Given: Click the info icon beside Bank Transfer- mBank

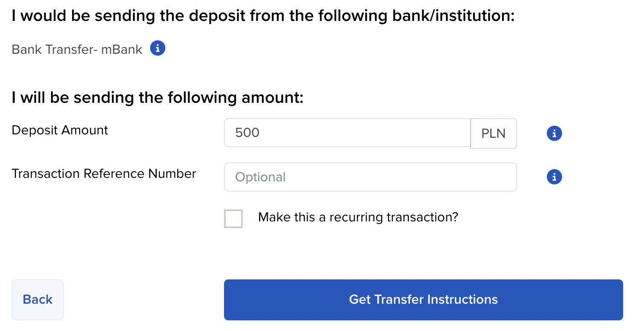Looking at the screenshot, I should [158, 49].
